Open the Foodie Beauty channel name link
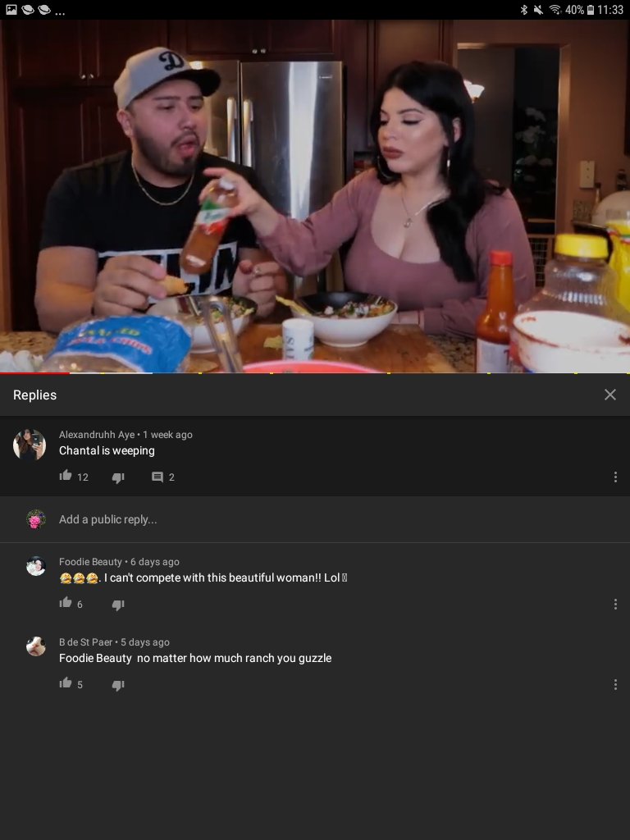Viewport: 630px width, 840px height. pos(90,561)
